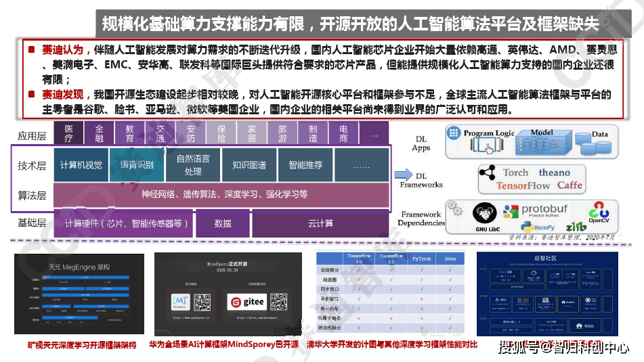Select the 教育 application box
644x362 pixels.
pos(130,133)
